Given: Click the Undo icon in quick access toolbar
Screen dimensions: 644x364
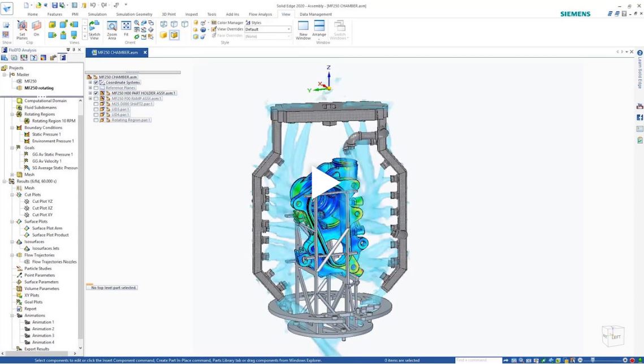Looking at the screenshot, I should pos(93,5).
